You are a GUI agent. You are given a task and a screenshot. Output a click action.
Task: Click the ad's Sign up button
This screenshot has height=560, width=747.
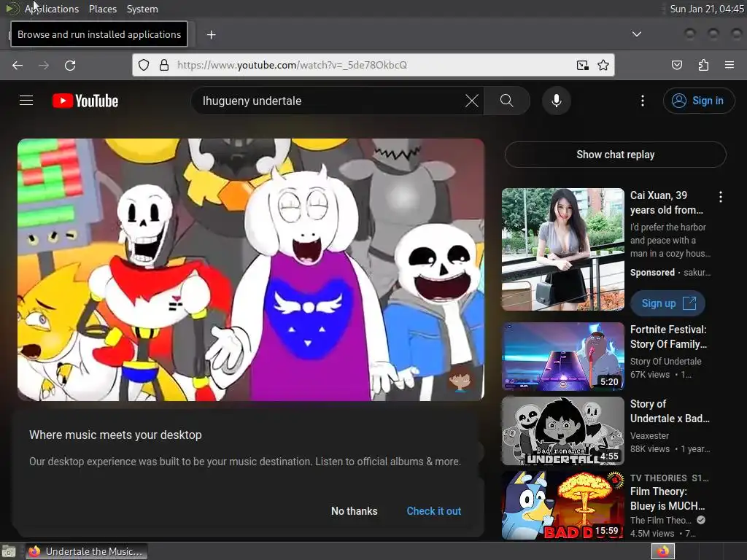[x=668, y=303]
